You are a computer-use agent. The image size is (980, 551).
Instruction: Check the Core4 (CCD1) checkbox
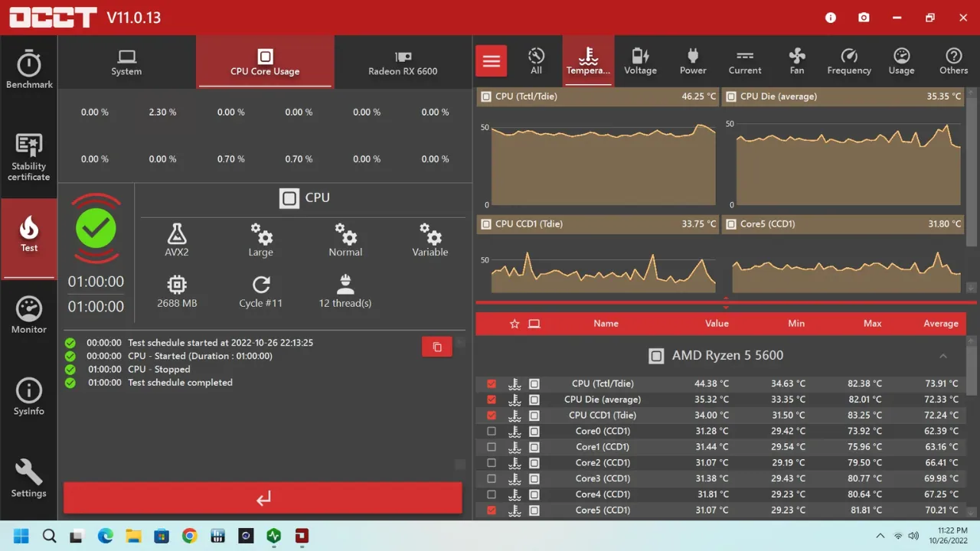[492, 494]
